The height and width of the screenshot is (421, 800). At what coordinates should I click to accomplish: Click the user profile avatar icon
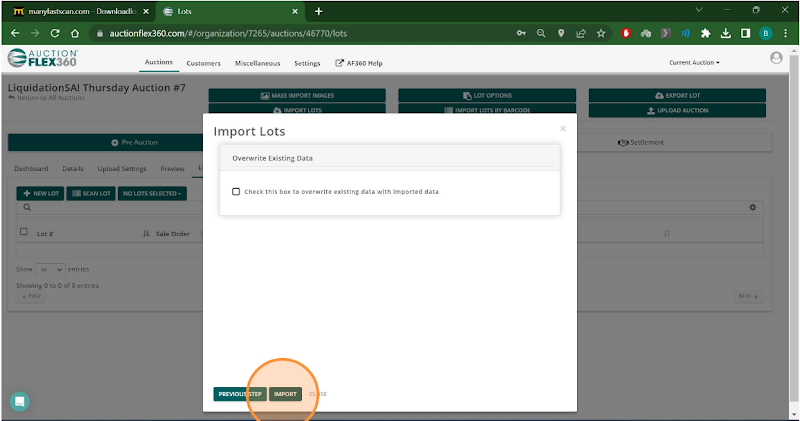[x=776, y=59]
